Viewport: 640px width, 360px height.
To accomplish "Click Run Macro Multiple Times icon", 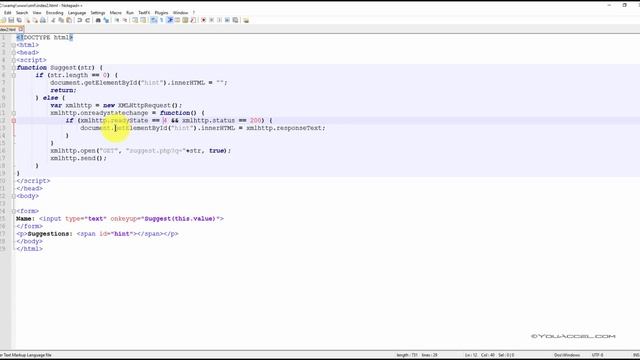I will point(227,20).
